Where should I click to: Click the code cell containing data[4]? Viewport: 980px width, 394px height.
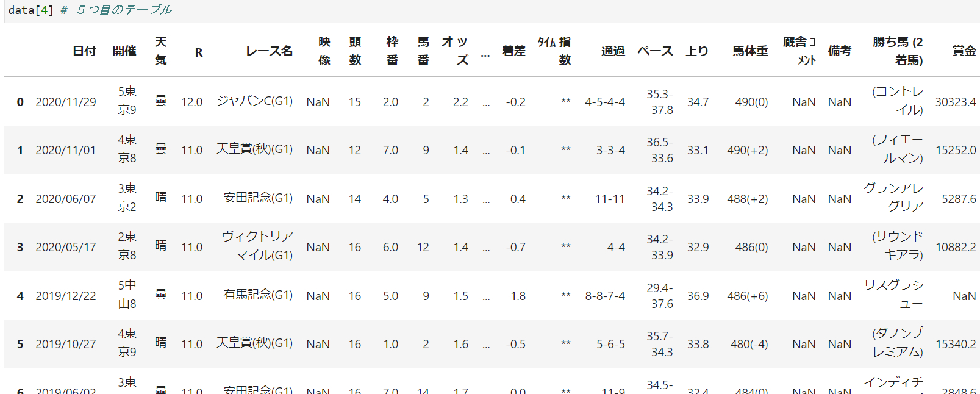(91, 10)
